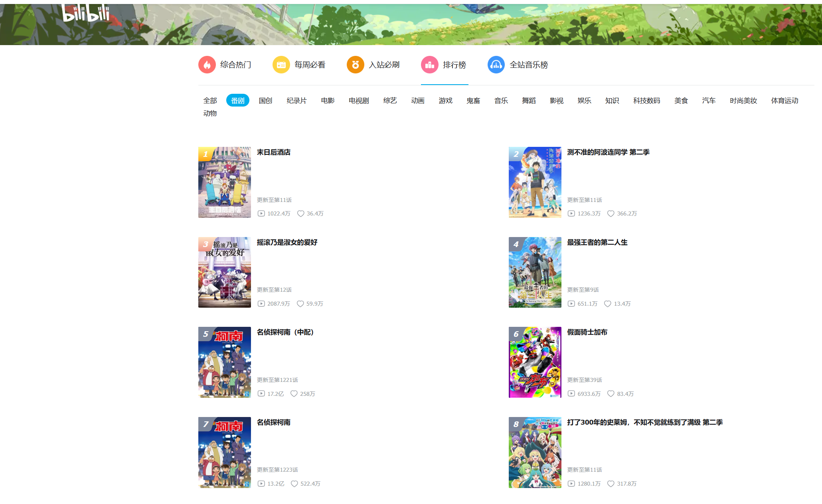This screenshot has width=822, height=504.
Task: Select the 排行榜 tab
Action: coord(444,65)
